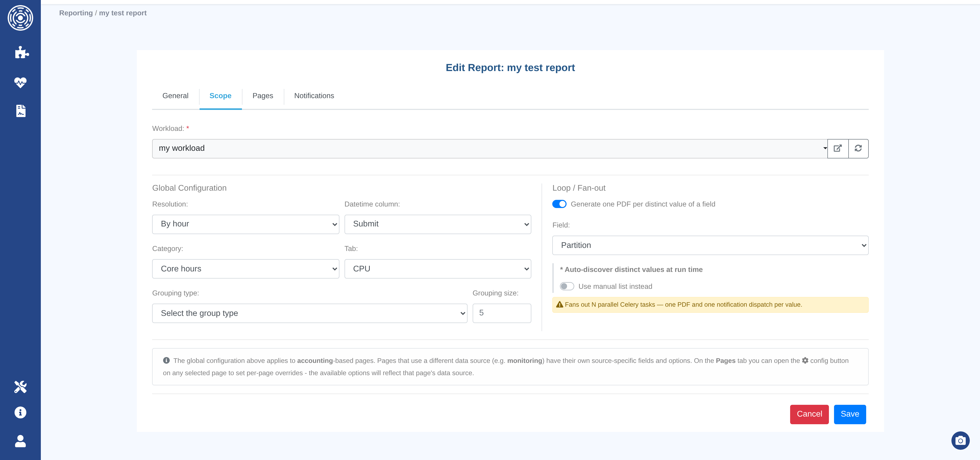Click the puzzle piece sidebar icon
The width and height of the screenshot is (980, 460).
(21, 53)
